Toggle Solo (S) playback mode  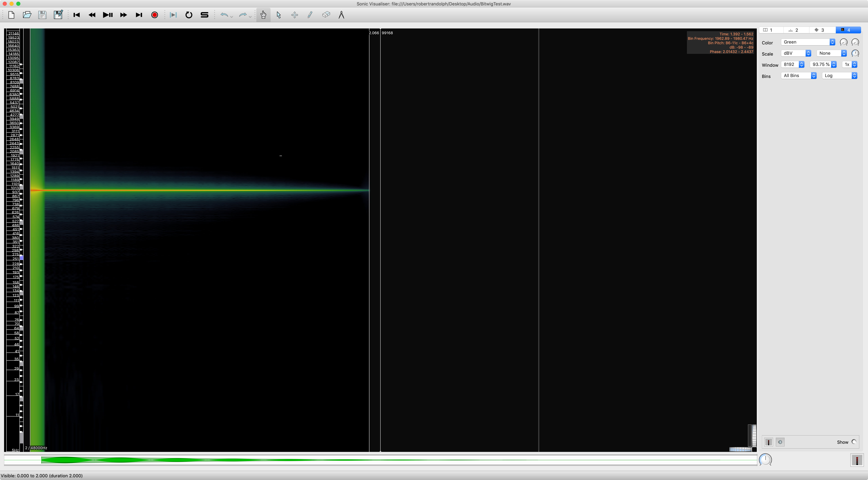click(x=204, y=15)
